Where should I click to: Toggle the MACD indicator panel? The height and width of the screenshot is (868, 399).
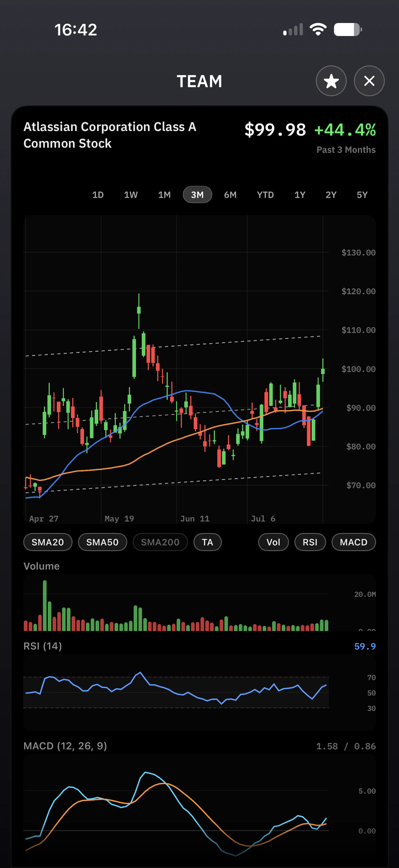354,542
